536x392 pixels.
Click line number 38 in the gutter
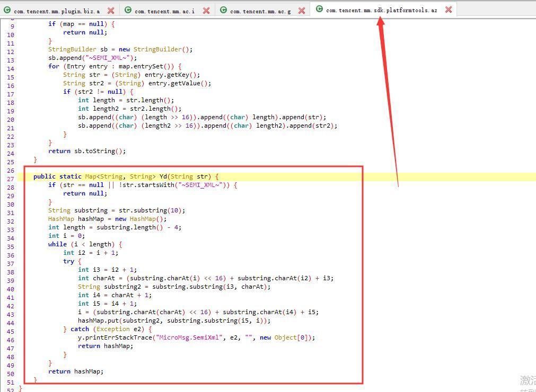click(x=10, y=272)
